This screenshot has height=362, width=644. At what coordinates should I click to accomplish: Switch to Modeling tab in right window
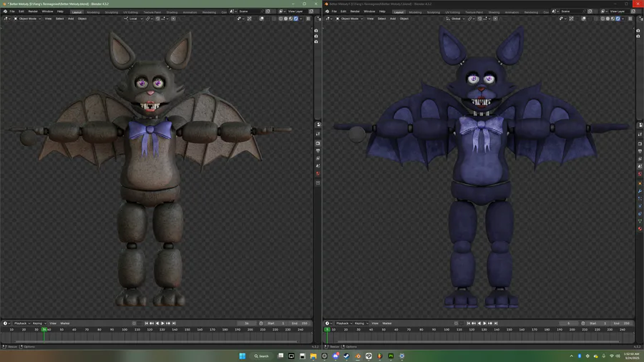(415, 12)
